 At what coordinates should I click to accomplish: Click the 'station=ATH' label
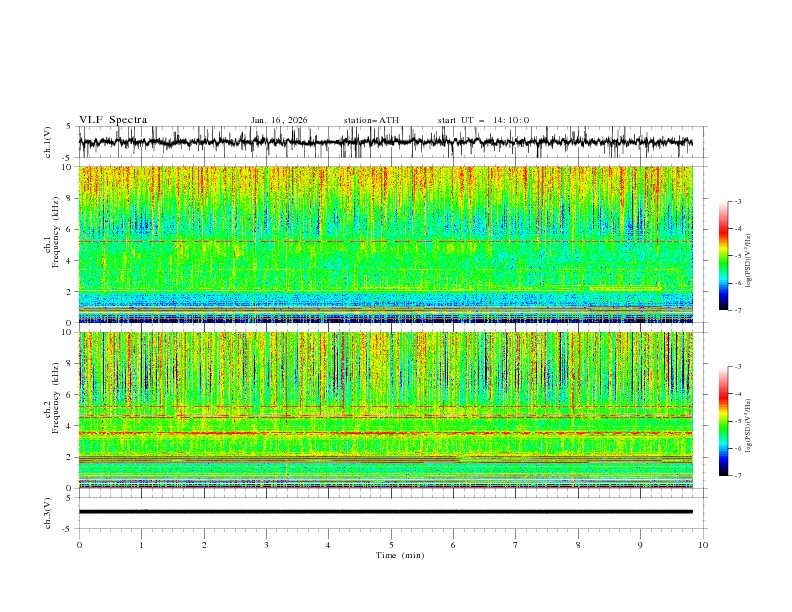(x=371, y=120)
